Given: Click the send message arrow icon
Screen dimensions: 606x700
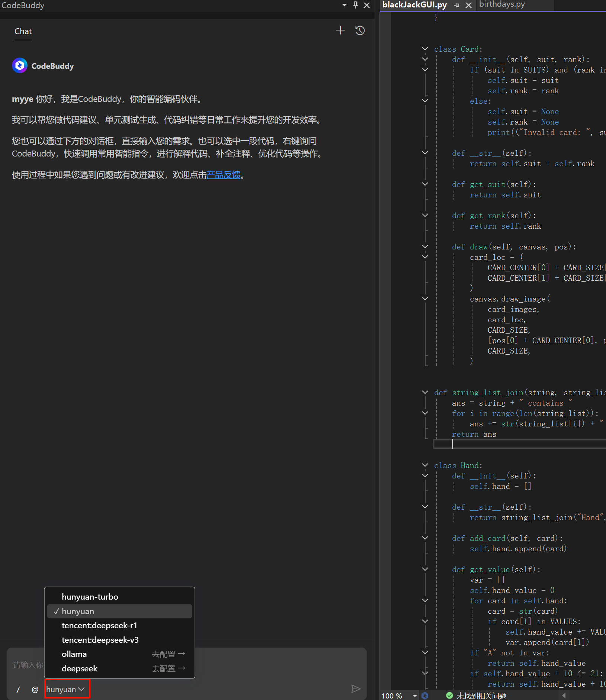Looking at the screenshot, I should click(x=356, y=689).
